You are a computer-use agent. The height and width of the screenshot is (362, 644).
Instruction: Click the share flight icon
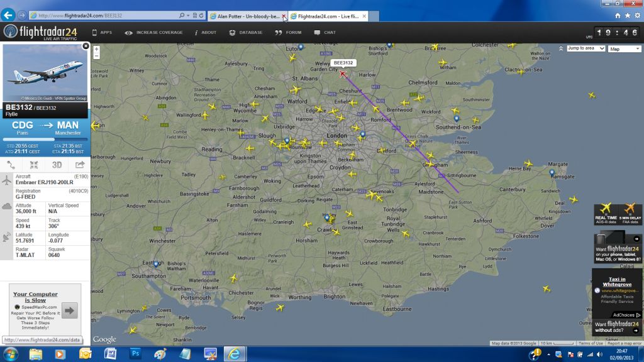point(80,165)
